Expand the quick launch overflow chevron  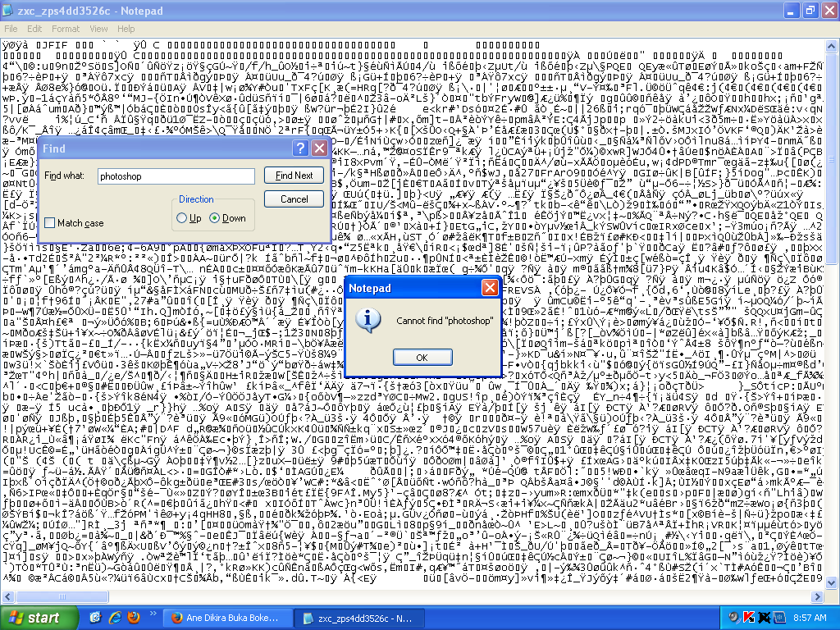click(x=151, y=617)
